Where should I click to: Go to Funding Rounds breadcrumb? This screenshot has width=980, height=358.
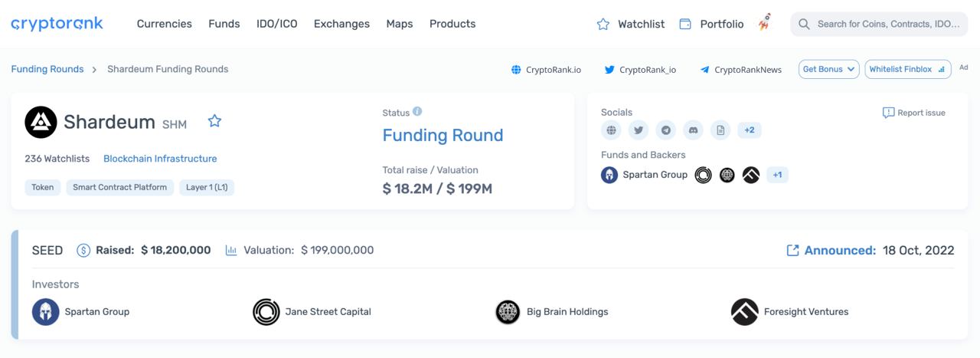[47, 69]
